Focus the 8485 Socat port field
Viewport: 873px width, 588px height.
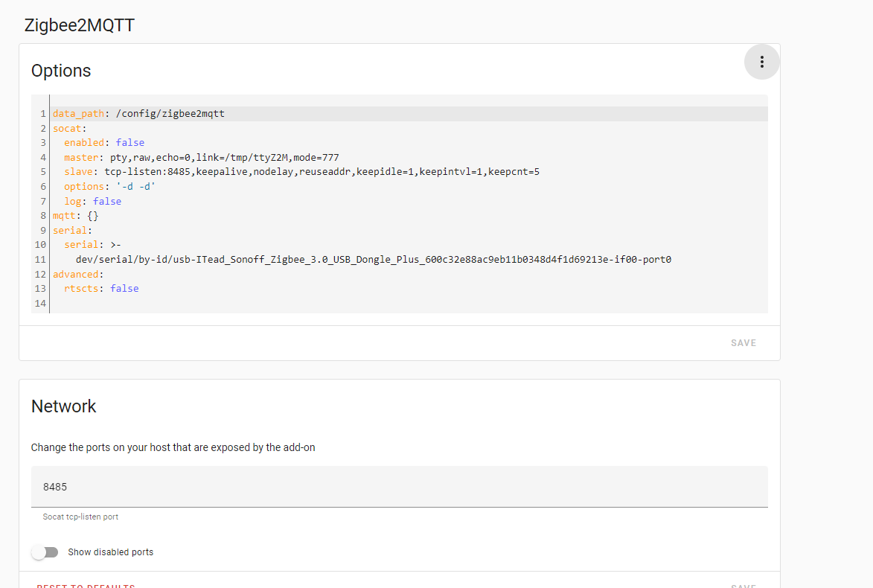pos(399,487)
